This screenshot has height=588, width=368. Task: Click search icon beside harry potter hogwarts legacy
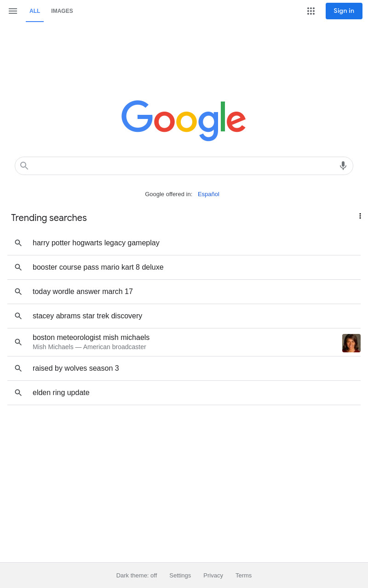coord(18,243)
